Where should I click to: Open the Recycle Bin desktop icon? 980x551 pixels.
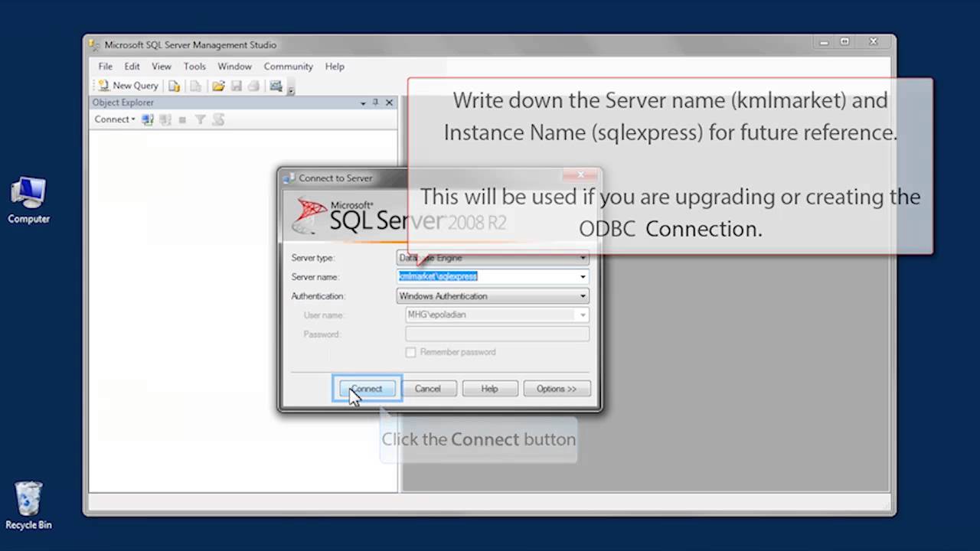click(29, 505)
